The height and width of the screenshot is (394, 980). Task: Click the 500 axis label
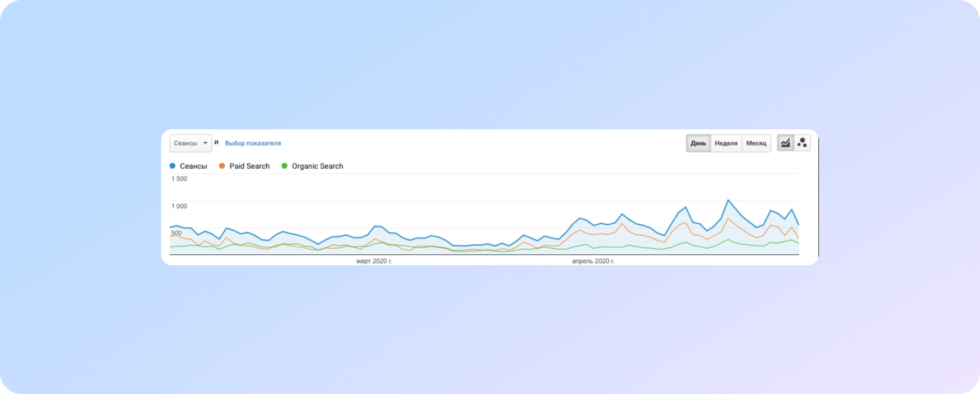pos(176,233)
